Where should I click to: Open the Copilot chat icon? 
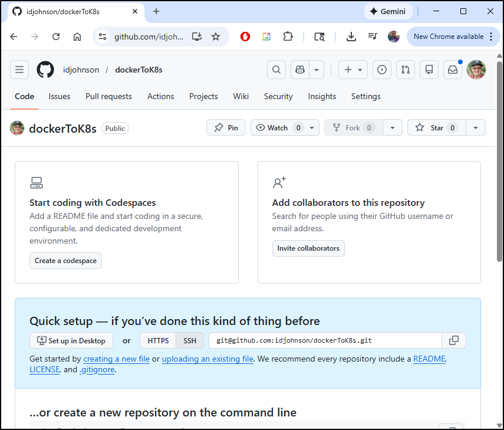coord(300,70)
